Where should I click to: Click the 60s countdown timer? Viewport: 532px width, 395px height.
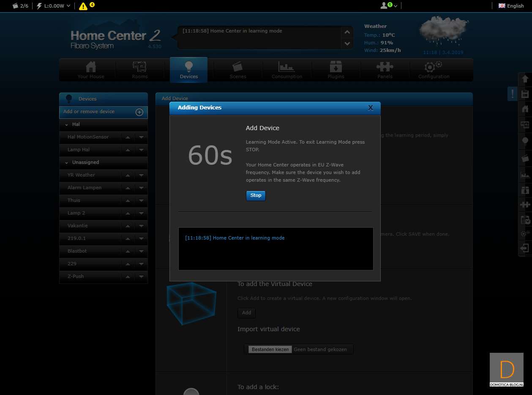210,155
